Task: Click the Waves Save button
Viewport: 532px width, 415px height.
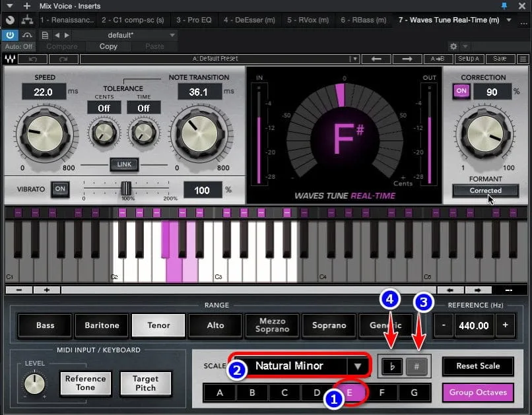Action: 500,59
